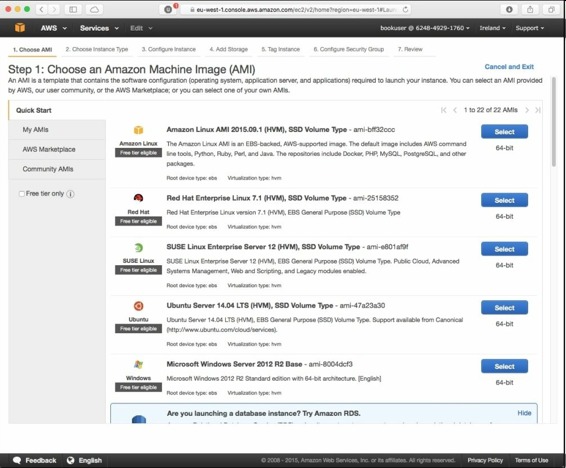Switch to 5. Tag Instance tab
This screenshot has height=468, width=566.
[280, 49]
